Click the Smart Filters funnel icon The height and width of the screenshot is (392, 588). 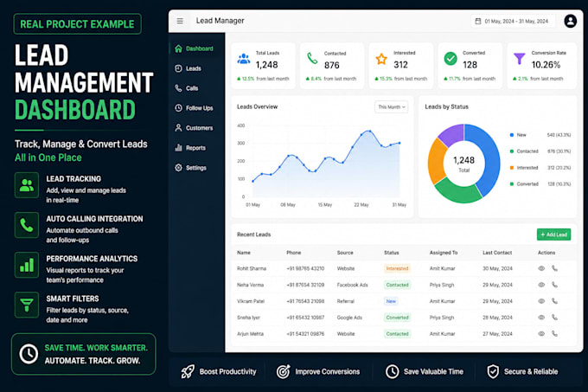[x=27, y=305]
